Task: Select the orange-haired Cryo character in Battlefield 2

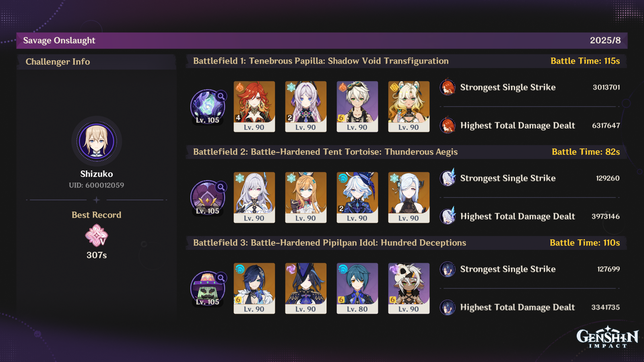Action: coord(306,197)
